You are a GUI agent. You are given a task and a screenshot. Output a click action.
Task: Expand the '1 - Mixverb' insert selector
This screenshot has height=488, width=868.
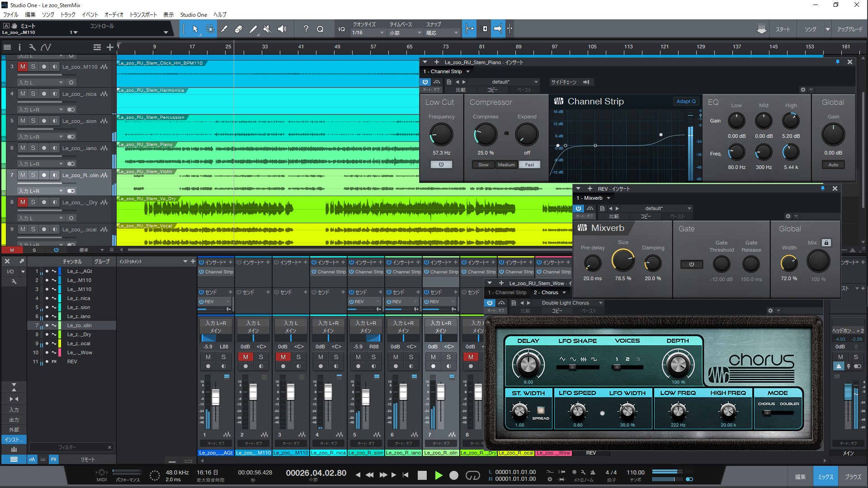[x=593, y=198]
